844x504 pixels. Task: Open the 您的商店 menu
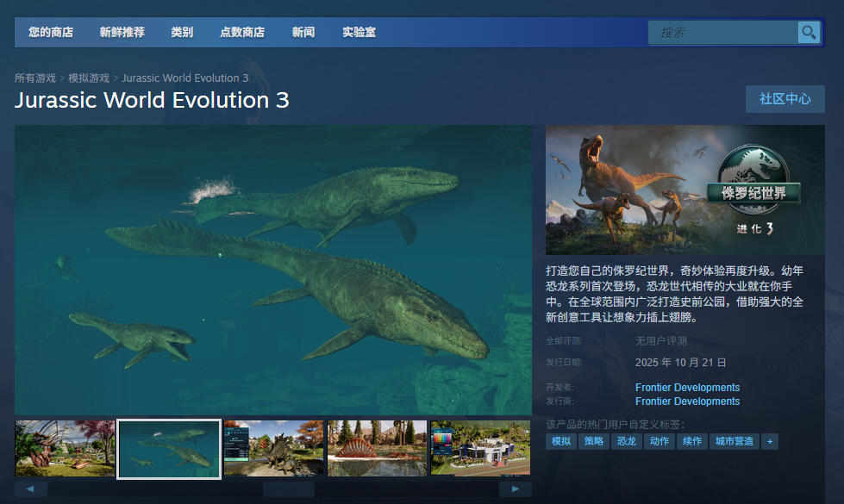[x=51, y=33]
